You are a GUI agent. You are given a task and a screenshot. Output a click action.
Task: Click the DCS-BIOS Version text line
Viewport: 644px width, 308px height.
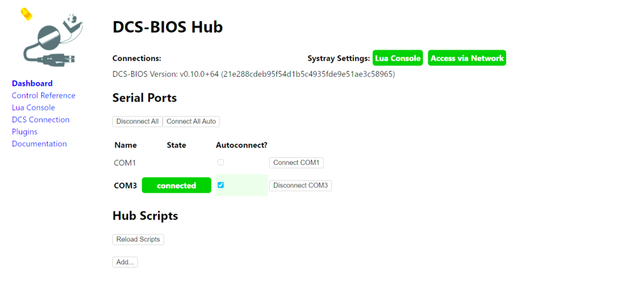point(253,75)
